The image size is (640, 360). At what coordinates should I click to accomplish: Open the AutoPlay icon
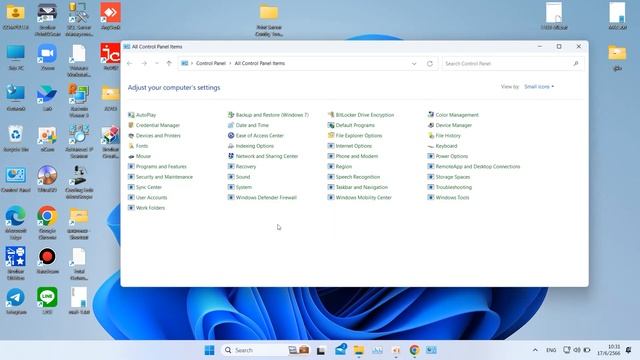(x=131, y=115)
